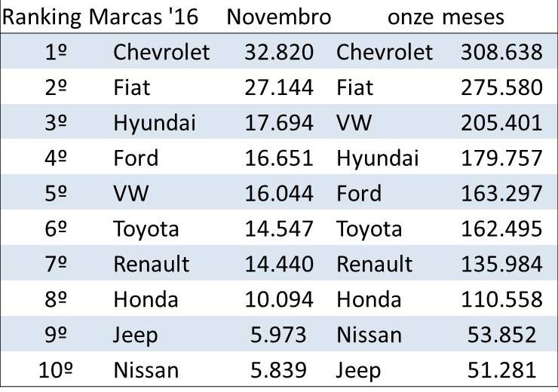Screen dimensions: 558x392
Task: Select the 'Novembro' column header
Action: pyautogui.click(x=279, y=17)
